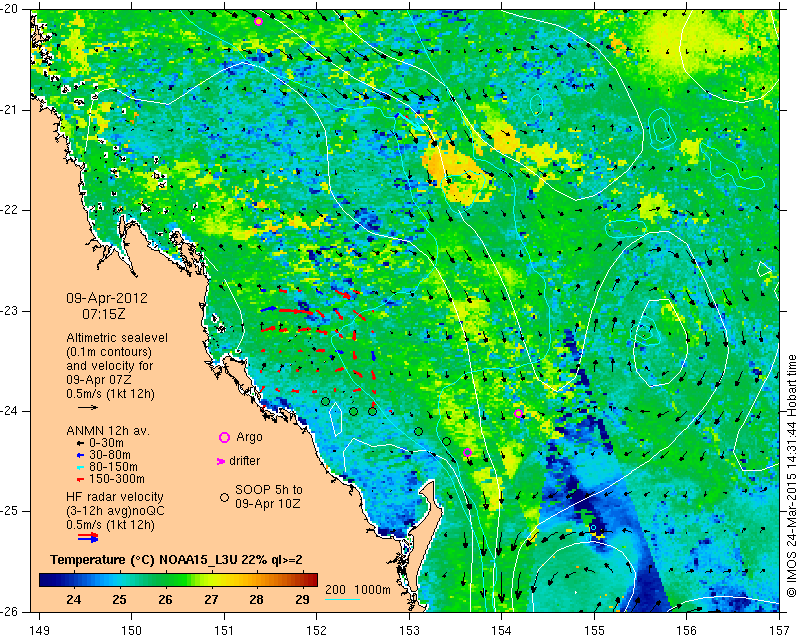Click the '0-30m' depth range legend label
This screenshot has height=640, width=800.
pos(106,443)
